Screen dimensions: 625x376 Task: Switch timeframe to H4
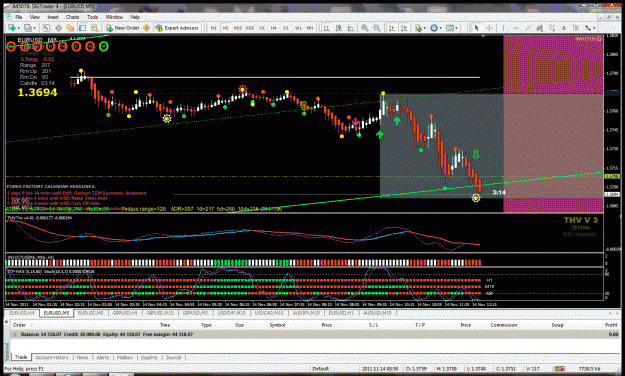tap(274, 28)
